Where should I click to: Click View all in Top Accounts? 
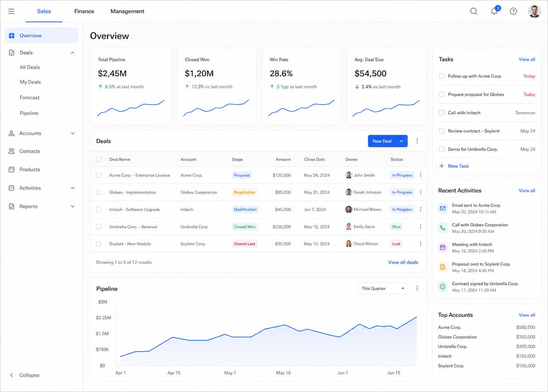point(527,315)
